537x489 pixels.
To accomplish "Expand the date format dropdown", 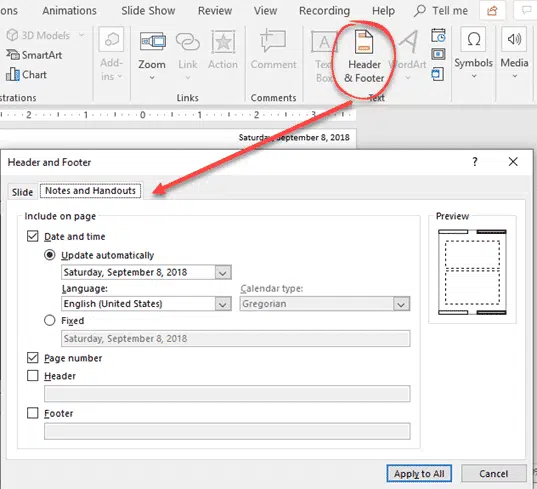I will (223, 273).
